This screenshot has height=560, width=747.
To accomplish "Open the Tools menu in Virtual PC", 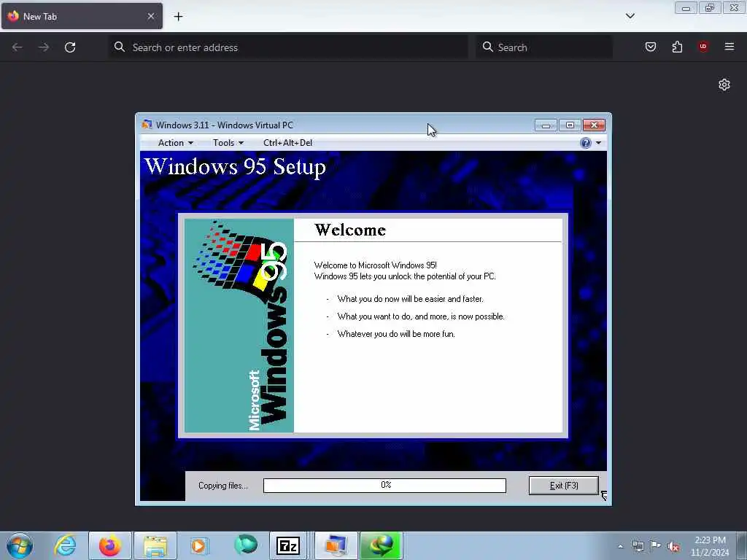I will click(228, 143).
